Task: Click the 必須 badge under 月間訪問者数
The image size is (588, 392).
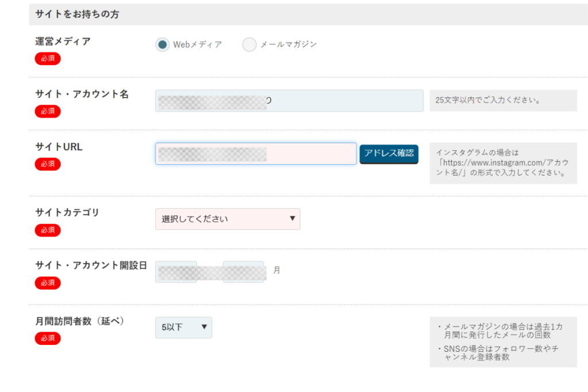Action: click(48, 339)
